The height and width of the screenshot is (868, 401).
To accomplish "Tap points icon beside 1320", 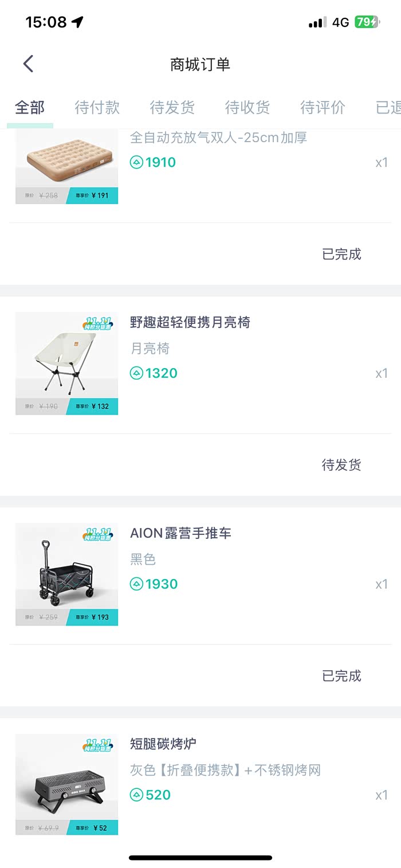I will 136,373.
